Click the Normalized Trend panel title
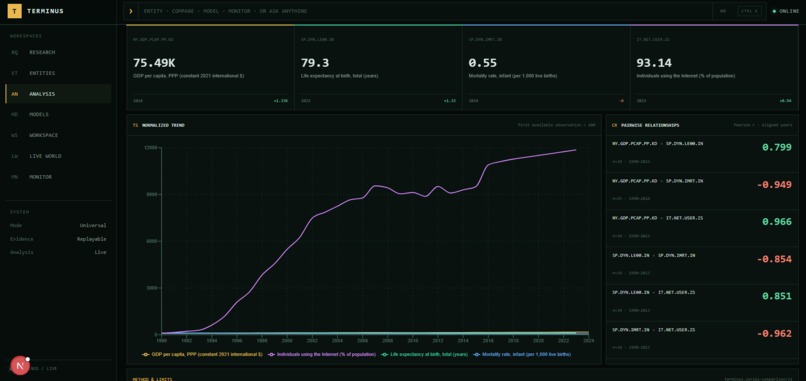This screenshot has width=806, height=381. click(x=163, y=125)
